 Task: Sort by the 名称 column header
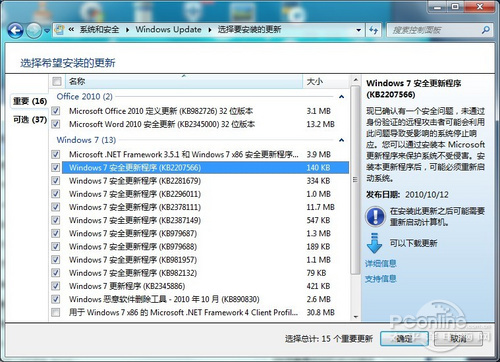(184, 81)
